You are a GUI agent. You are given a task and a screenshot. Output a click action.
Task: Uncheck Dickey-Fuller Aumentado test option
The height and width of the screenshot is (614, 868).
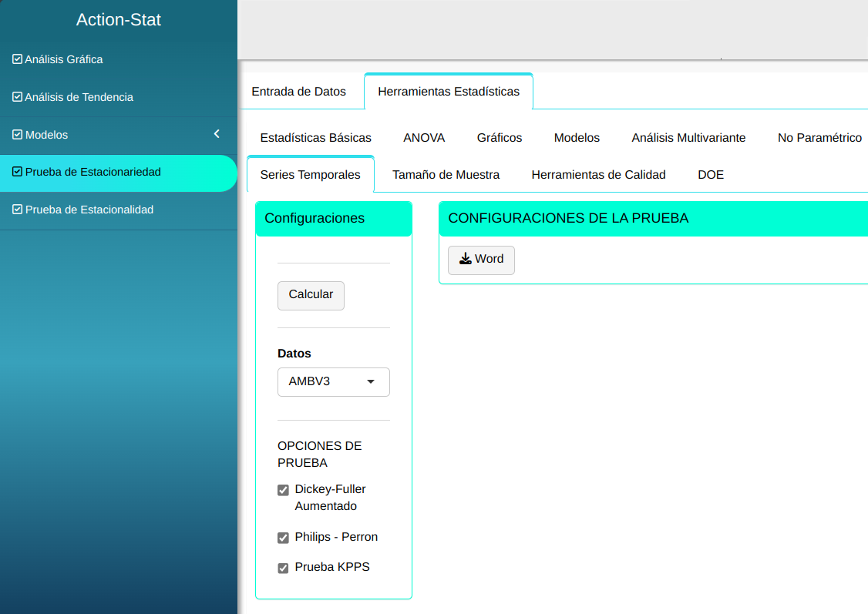[x=283, y=490]
